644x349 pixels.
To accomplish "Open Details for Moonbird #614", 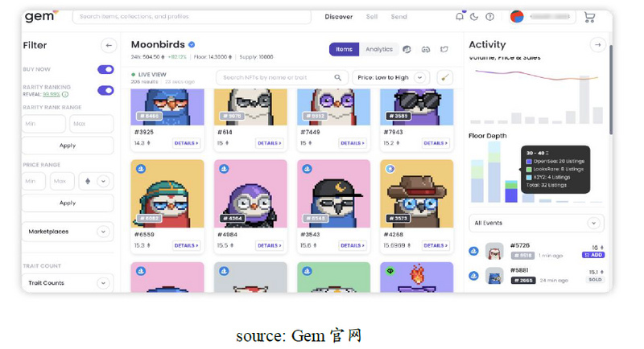I will pos(270,143).
